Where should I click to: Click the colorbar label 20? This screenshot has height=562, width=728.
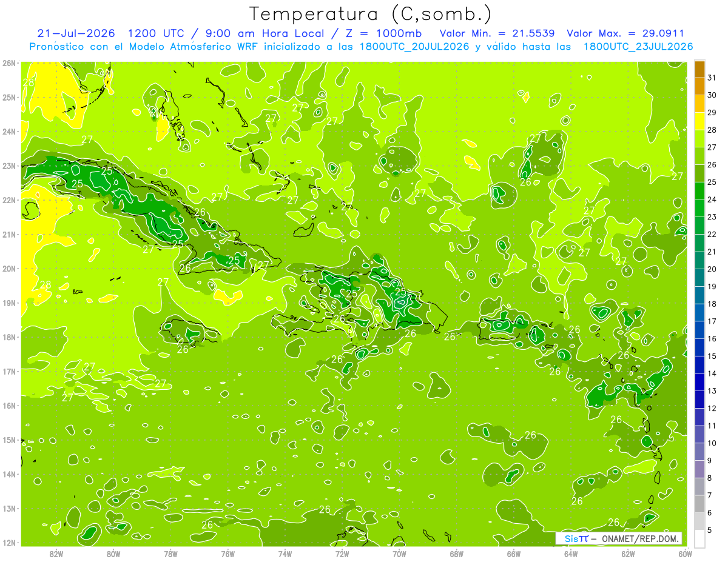pos(712,269)
